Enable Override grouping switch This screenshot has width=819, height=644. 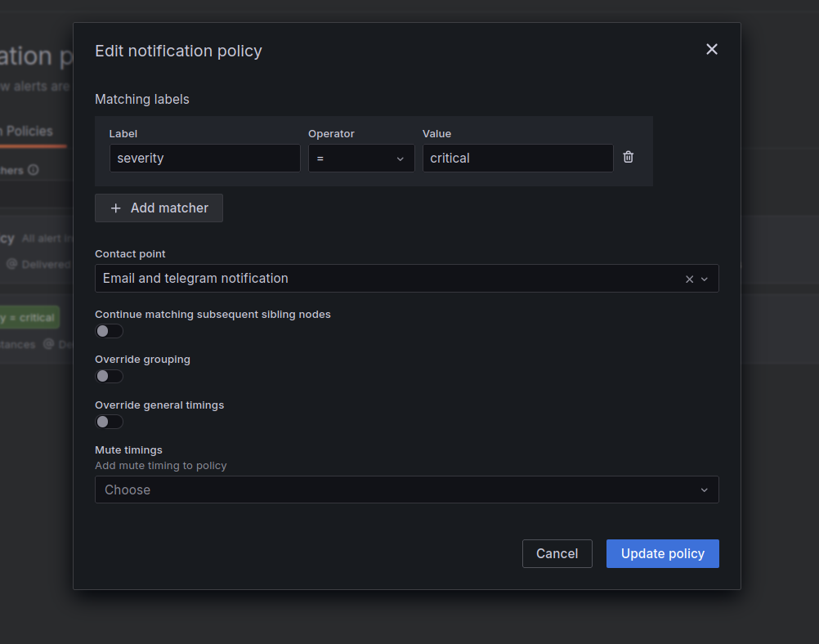click(109, 376)
